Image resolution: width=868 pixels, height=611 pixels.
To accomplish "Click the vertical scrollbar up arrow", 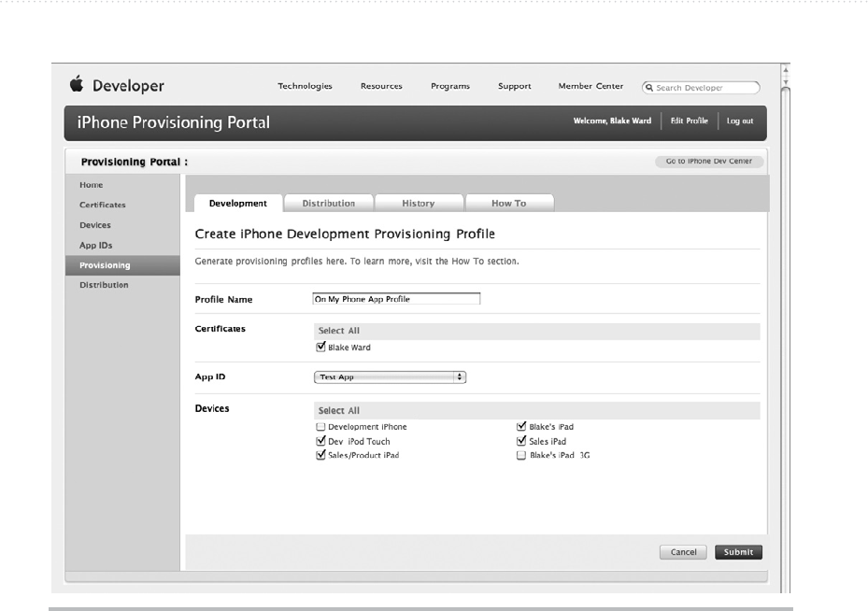I will 786,70.
